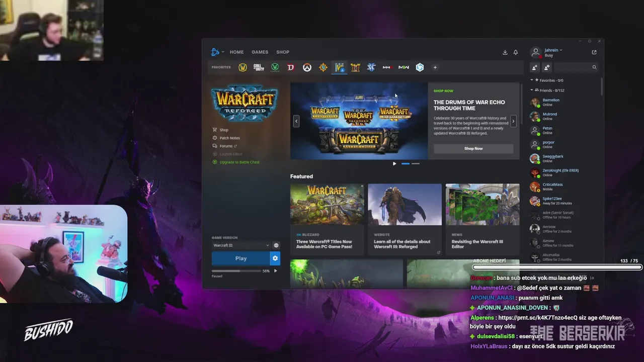Show next carousel banner

pos(513,121)
